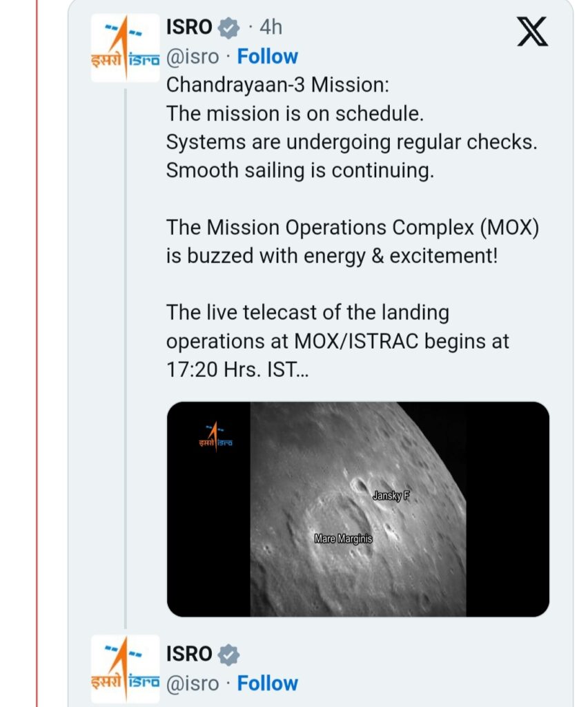Click the top ISRO profile avatar
This screenshot has height=707, width=588.
(x=125, y=48)
